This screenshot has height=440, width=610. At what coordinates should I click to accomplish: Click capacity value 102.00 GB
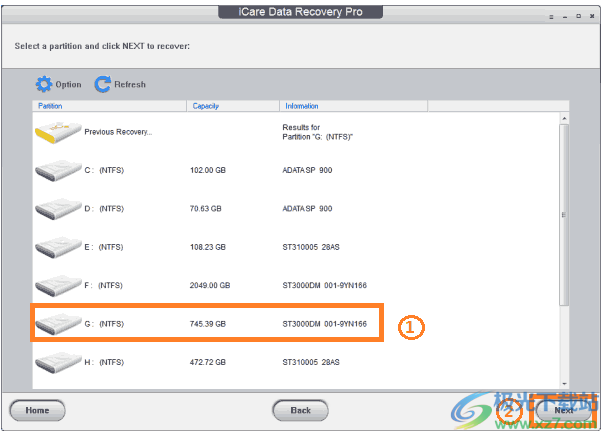coord(208,170)
